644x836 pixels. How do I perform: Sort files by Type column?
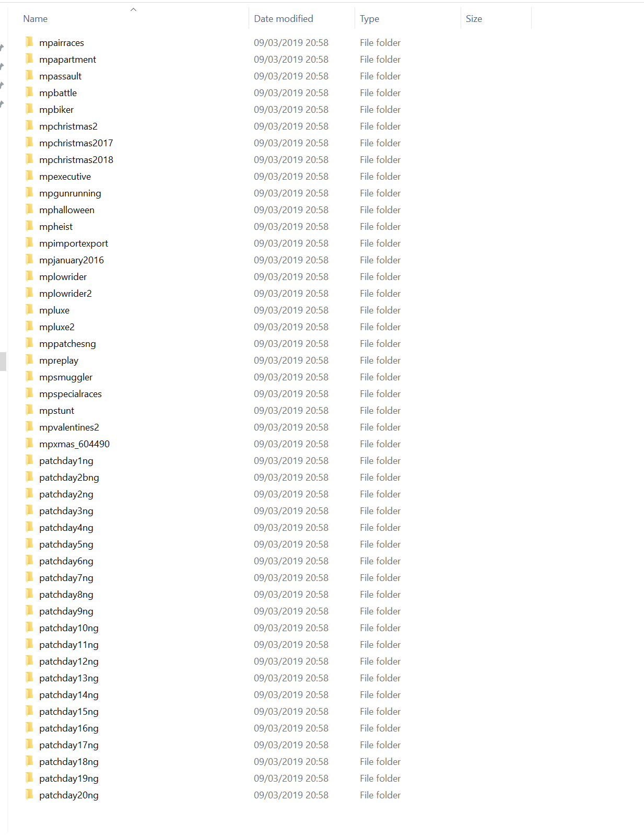tap(407, 19)
